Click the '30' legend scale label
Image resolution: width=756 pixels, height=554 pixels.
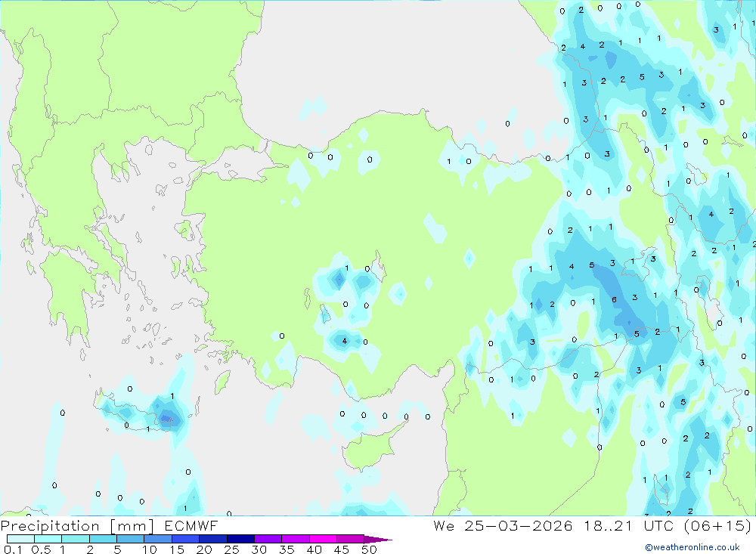259,549
